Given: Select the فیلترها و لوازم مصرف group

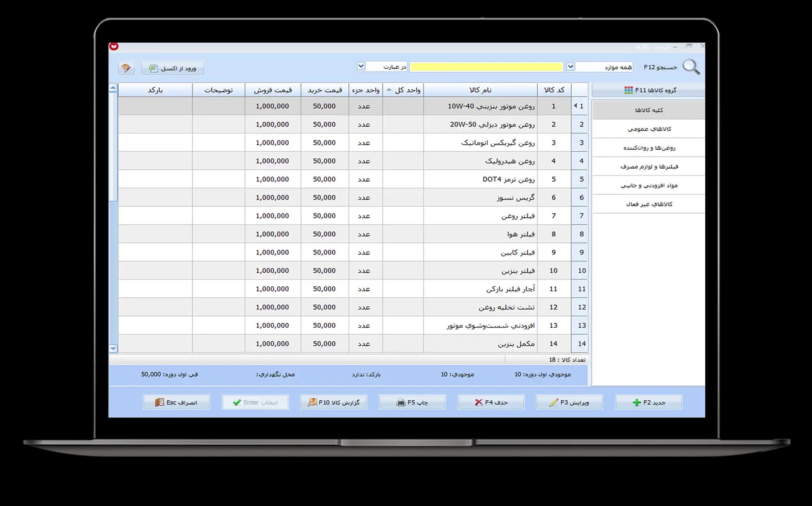Looking at the screenshot, I should pyautogui.click(x=648, y=166).
